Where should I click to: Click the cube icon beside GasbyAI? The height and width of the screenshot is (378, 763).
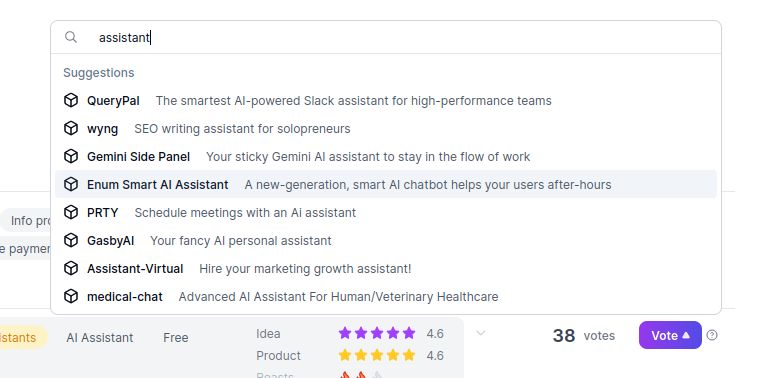(x=71, y=240)
